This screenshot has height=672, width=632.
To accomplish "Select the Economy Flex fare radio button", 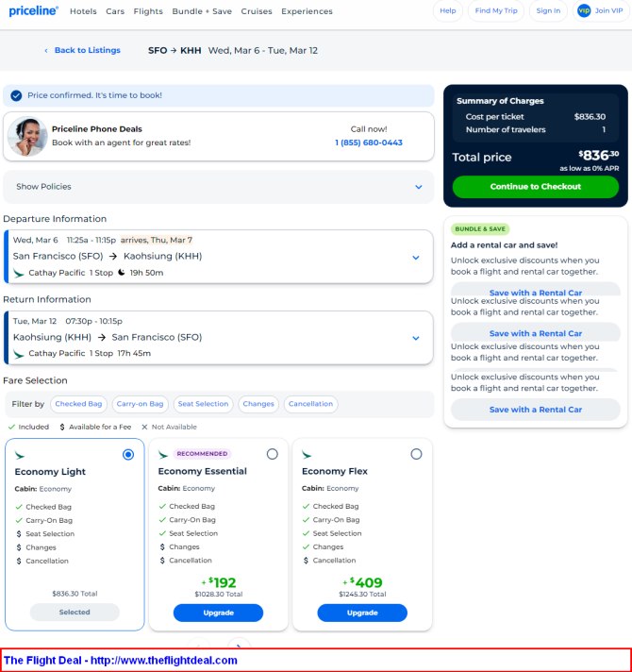I will (416, 454).
